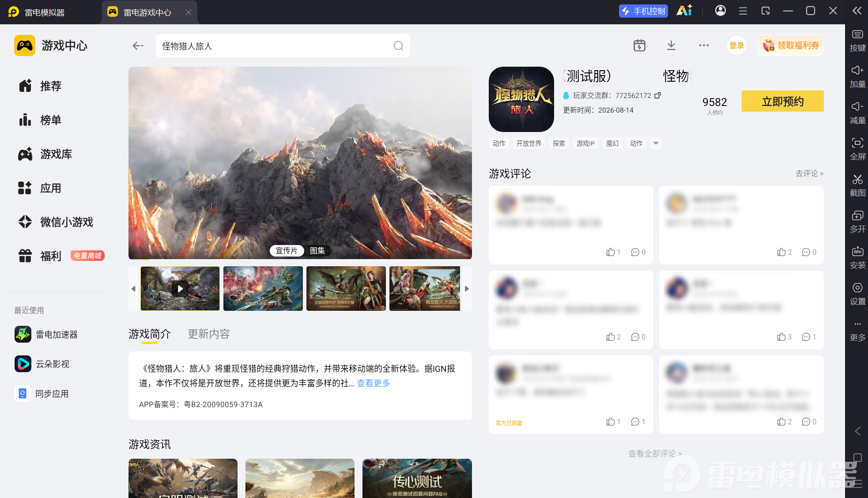Screen dimensions: 868x498
Task: Open 去评论 link to write review
Action: pos(809,174)
